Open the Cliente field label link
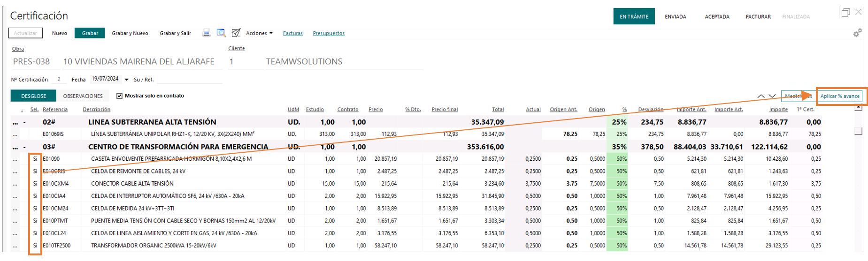 (237, 48)
